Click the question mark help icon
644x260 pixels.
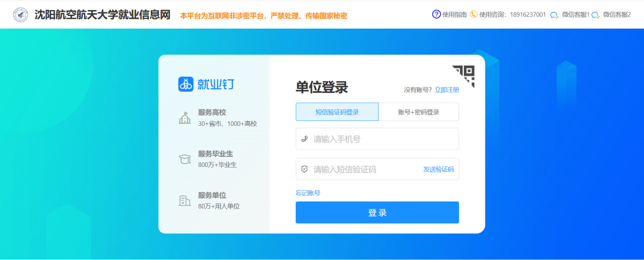pos(436,14)
